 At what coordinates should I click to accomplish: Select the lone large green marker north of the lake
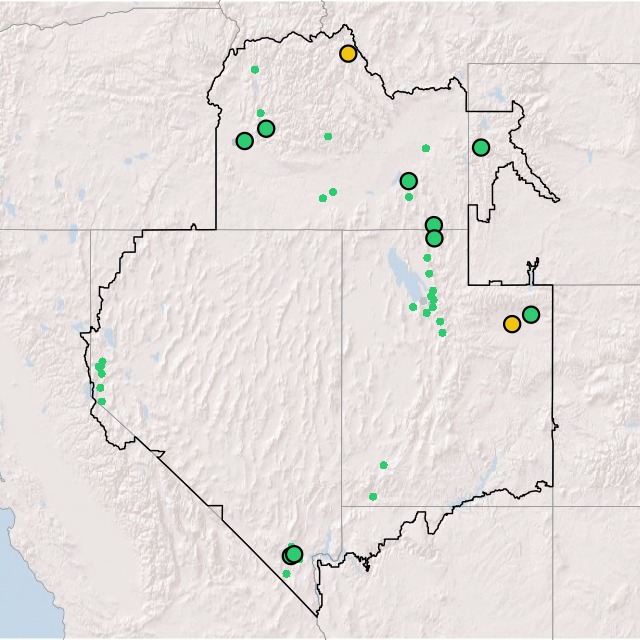408,181
